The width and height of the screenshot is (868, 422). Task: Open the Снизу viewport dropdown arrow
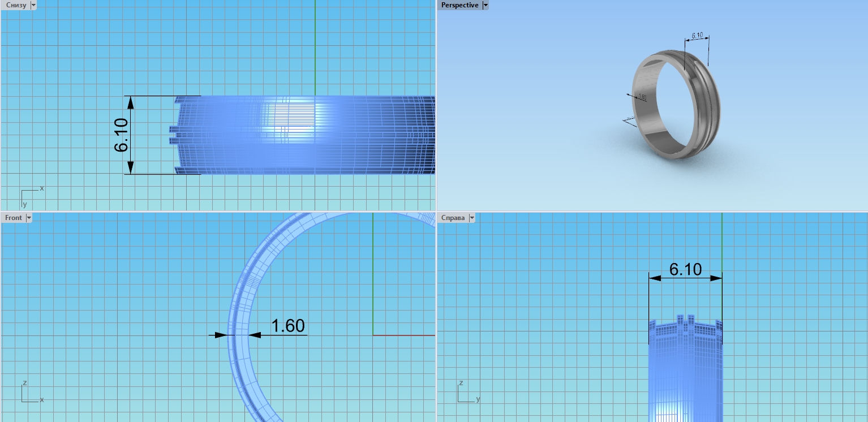[x=33, y=5]
